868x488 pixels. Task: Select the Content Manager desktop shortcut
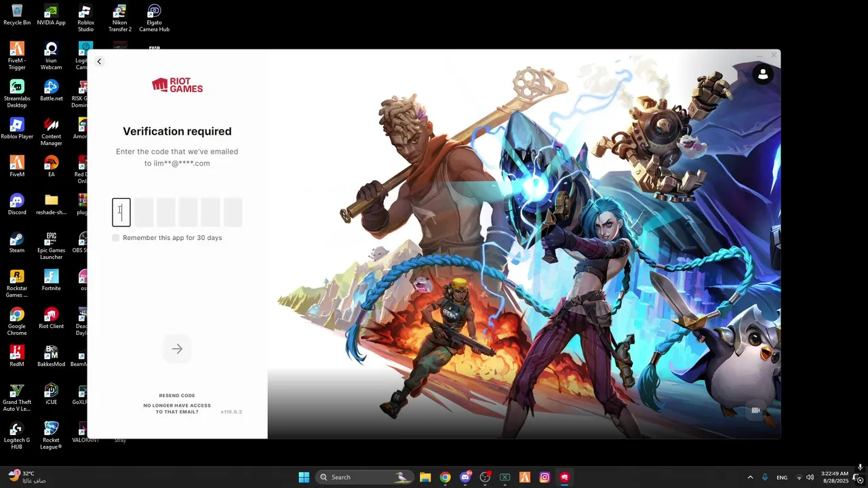pyautogui.click(x=51, y=132)
